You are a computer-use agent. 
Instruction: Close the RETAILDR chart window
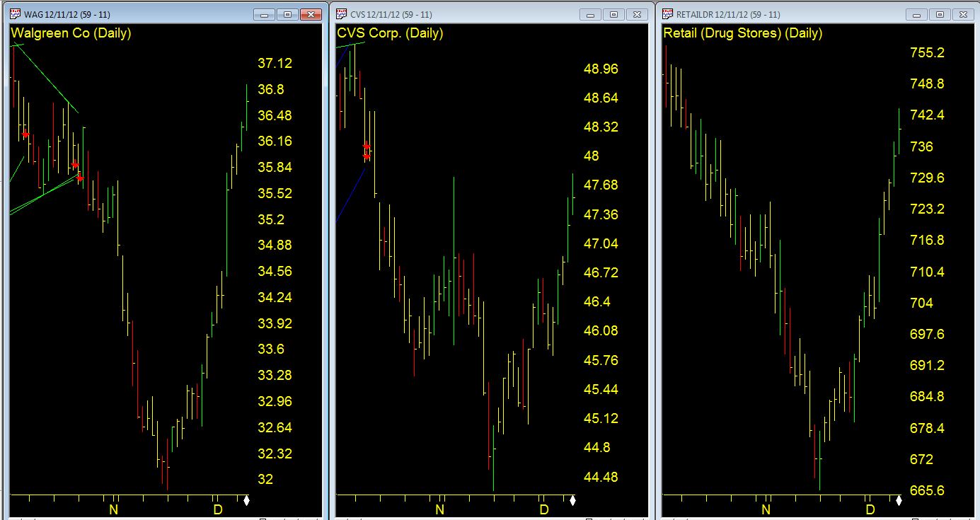tap(963, 14)
